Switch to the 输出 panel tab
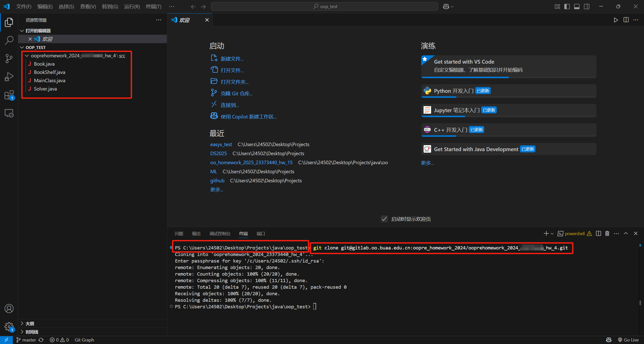Viewport: 644px width, 344px height. 196,234
